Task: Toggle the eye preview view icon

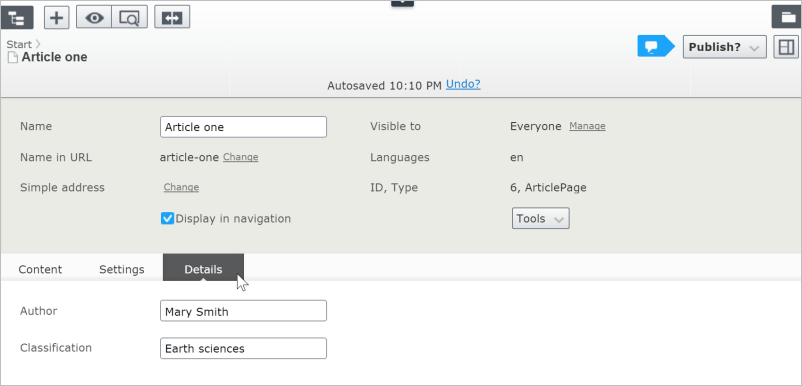Action: [94, 17]
